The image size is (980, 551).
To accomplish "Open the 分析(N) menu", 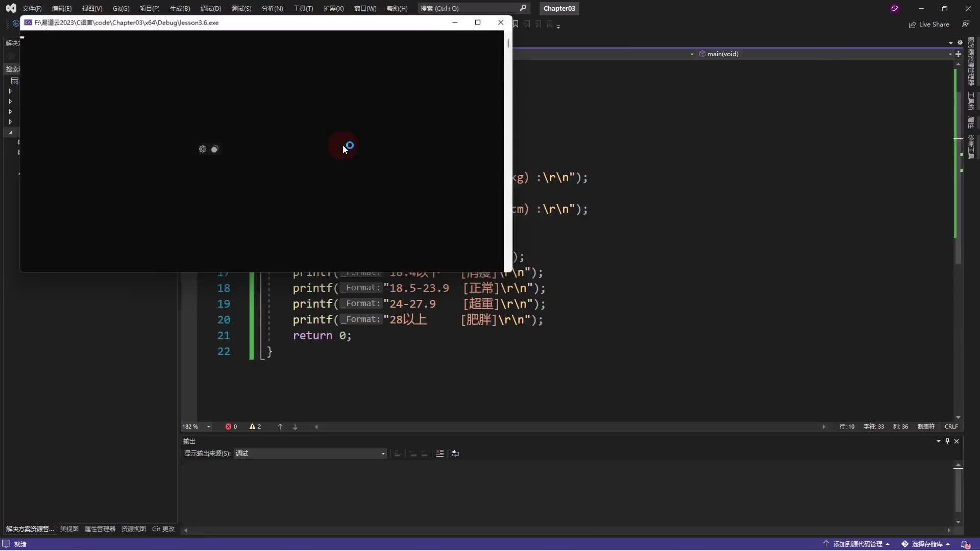I will [x=272, y=8].
